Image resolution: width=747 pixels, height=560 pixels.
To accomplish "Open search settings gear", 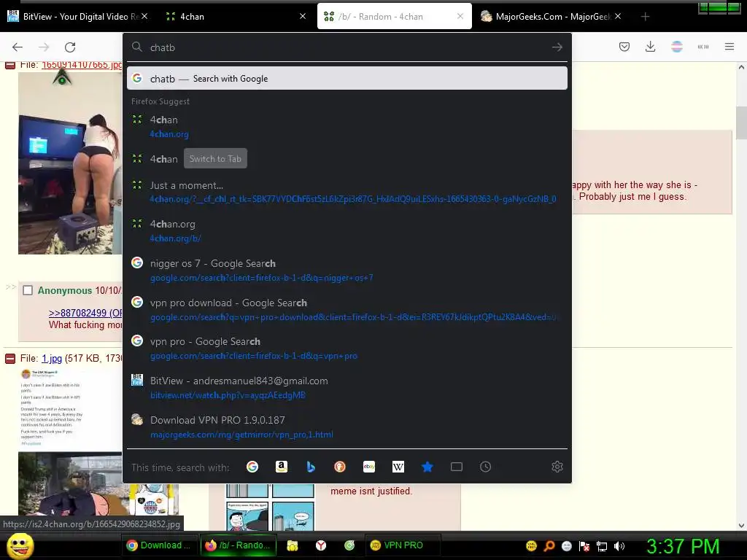I will click(x=557, y=467).
